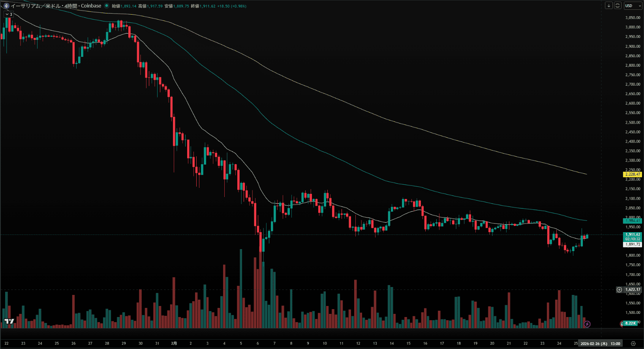Click the TradingView logo watermark
Screen dimensions: 644x349
9,321
